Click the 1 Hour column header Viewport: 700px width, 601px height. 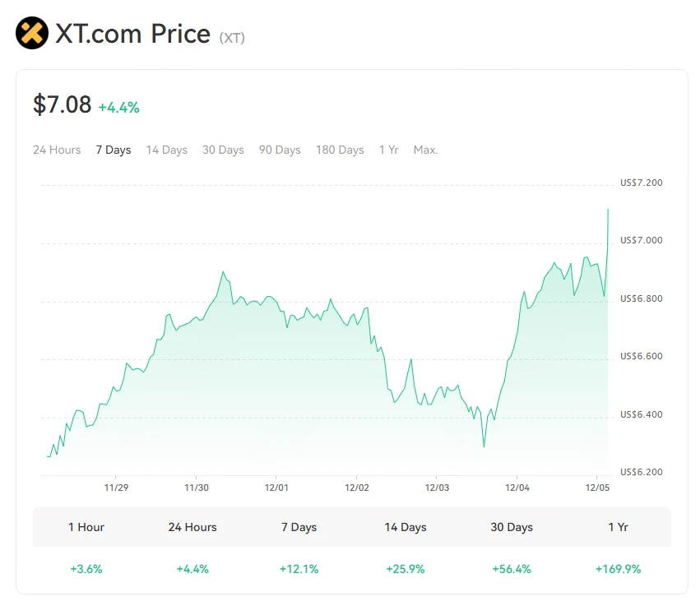[86, 527]
